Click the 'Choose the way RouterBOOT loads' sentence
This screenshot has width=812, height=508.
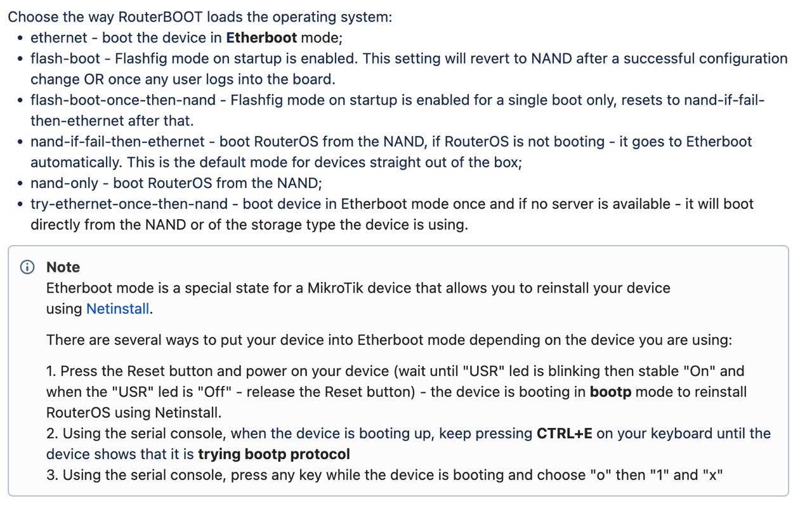pyautogui.click(x=200, y=17)
